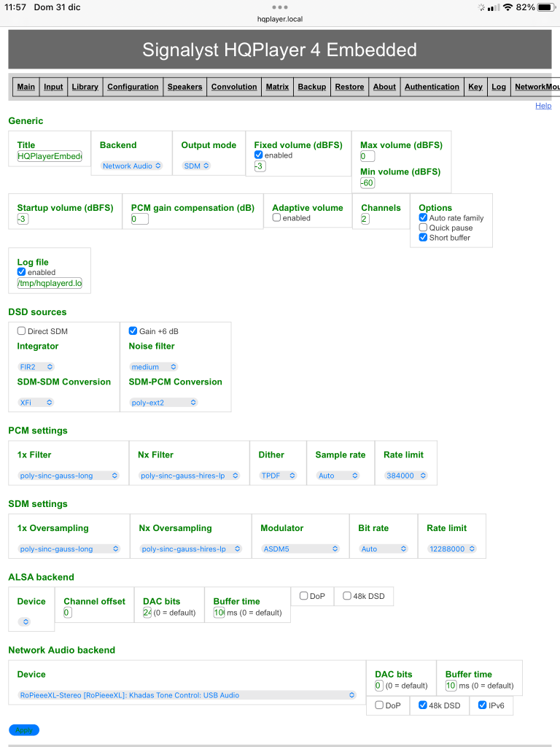560x747 pixels.
Task: Open the Input tab
Action: (53, 87)
